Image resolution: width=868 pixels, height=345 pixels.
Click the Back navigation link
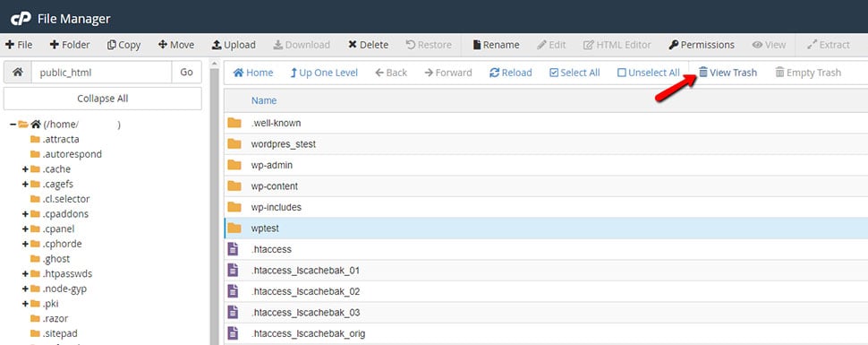point(391,73)
